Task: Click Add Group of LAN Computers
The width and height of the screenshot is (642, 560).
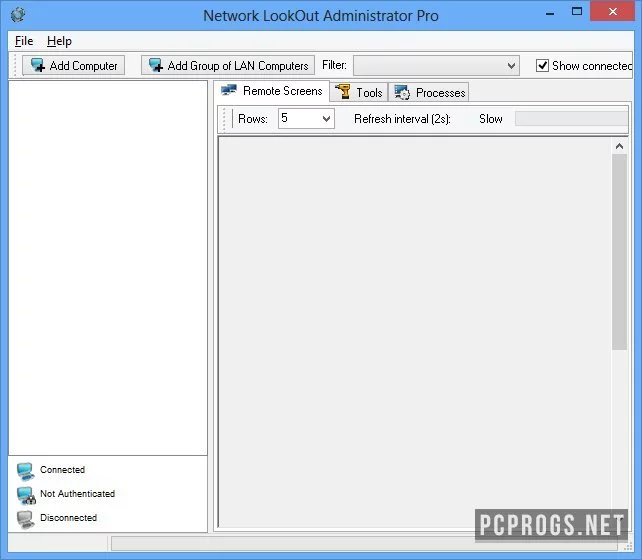Action: [x=228, y=65]
